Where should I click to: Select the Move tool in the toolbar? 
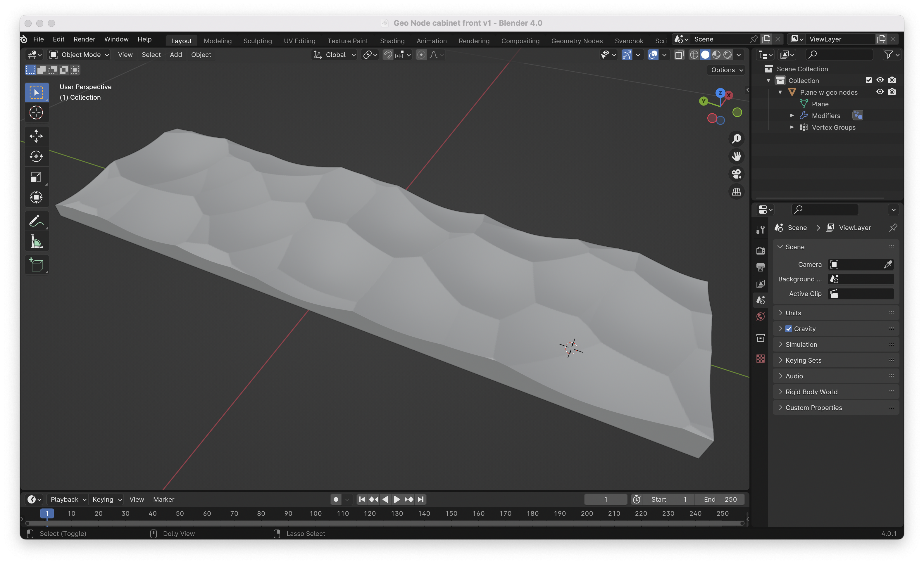pyautogui.click(x=36, y=136)
